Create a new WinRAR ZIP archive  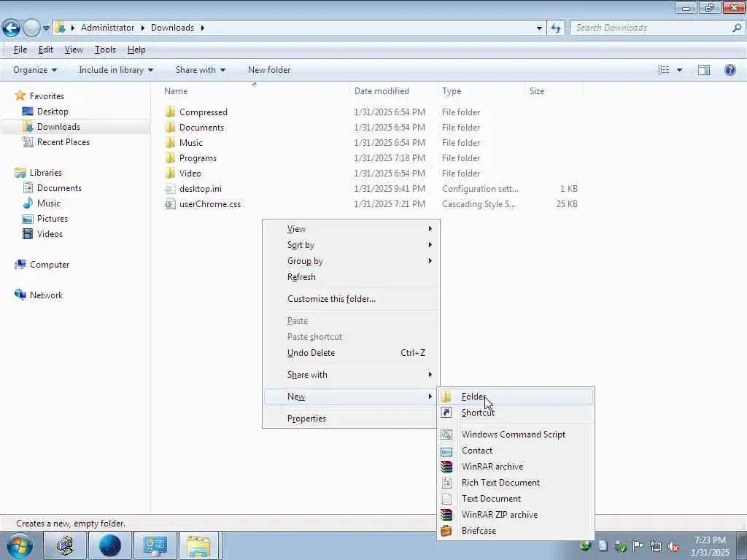tap(516, 515)
